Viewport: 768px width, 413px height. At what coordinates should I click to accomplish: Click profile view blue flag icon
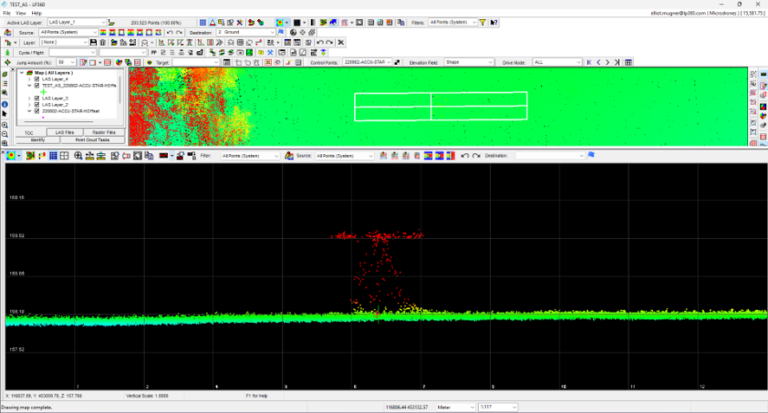coord(591,155)
